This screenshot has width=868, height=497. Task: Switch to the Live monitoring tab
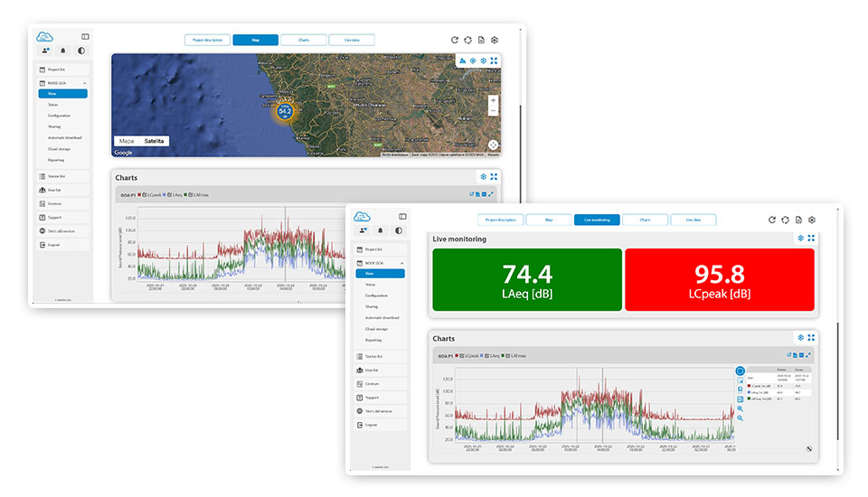tap(597, 220)
